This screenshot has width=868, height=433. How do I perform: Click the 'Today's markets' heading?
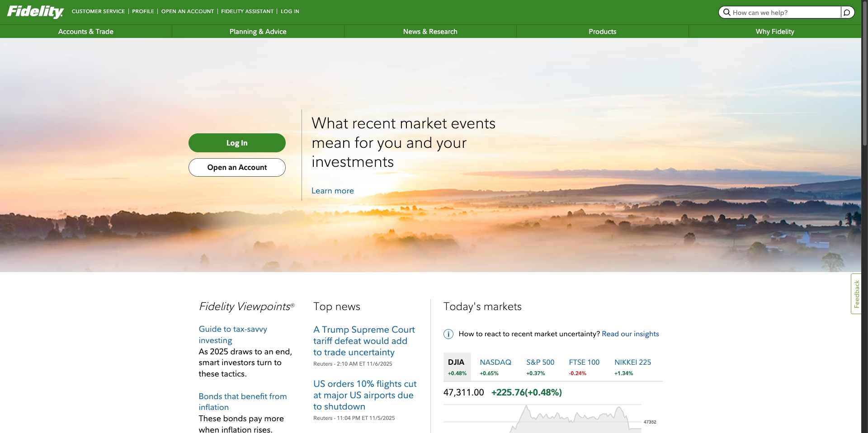tap(482, 306)
